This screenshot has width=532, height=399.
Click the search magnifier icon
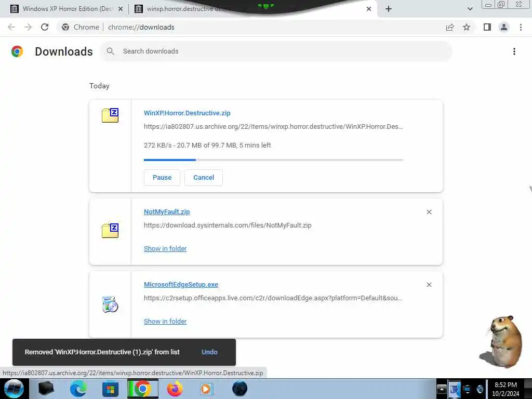tap(110, 51)
